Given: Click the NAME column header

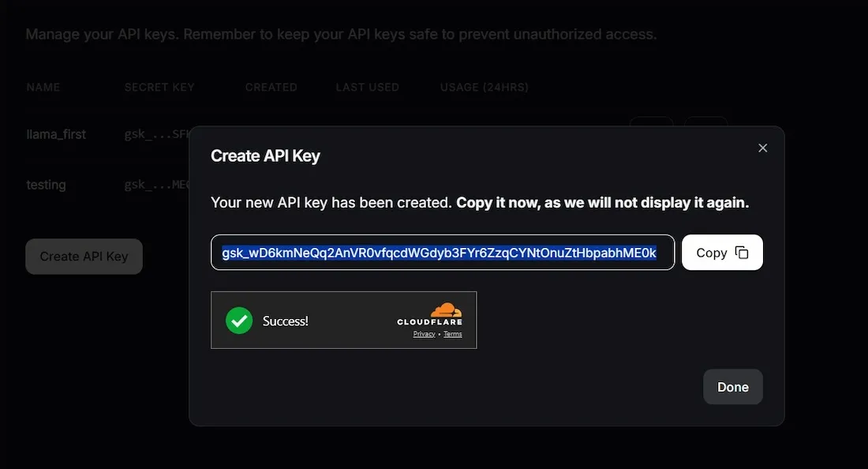Looking at the screenshot, I should pos(43,87).
